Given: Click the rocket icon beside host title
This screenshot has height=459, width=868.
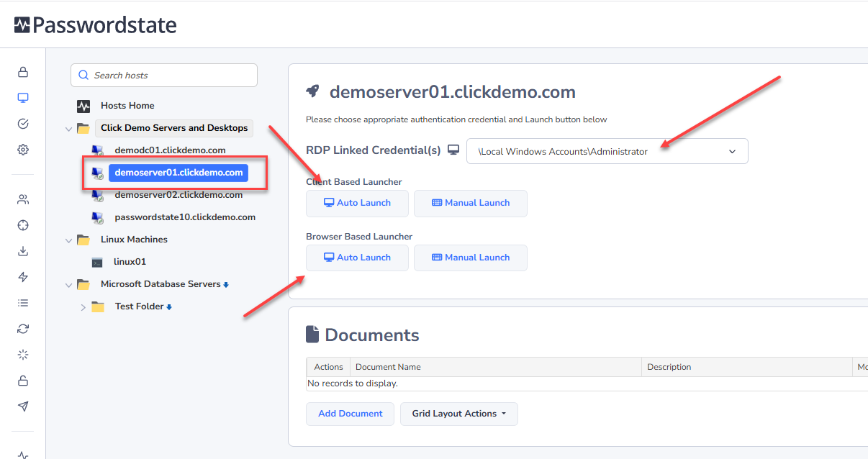Looking at the screenshot, I should pyautogui.click(x=312, y=91).
